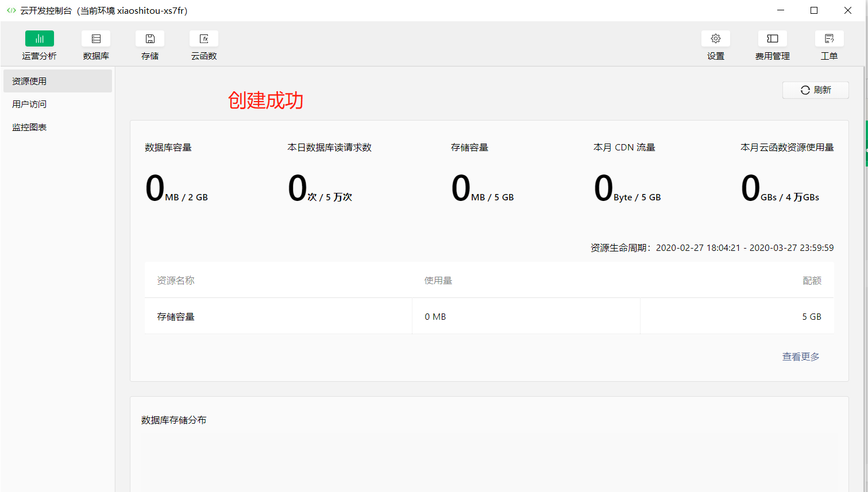
Task: Click the 数据库容量 metric label
Action: 168,148
